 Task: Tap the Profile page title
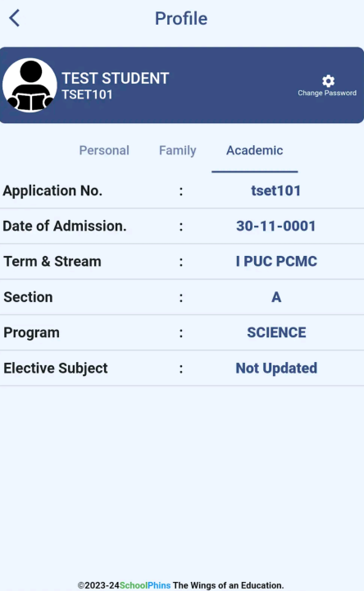pyautogui.click(x=181, y=18)
